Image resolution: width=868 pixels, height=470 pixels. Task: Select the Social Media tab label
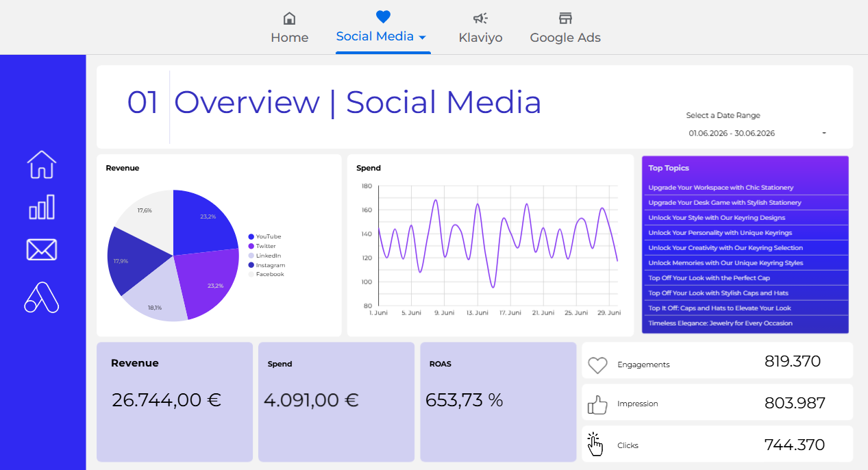coord(375,36)
